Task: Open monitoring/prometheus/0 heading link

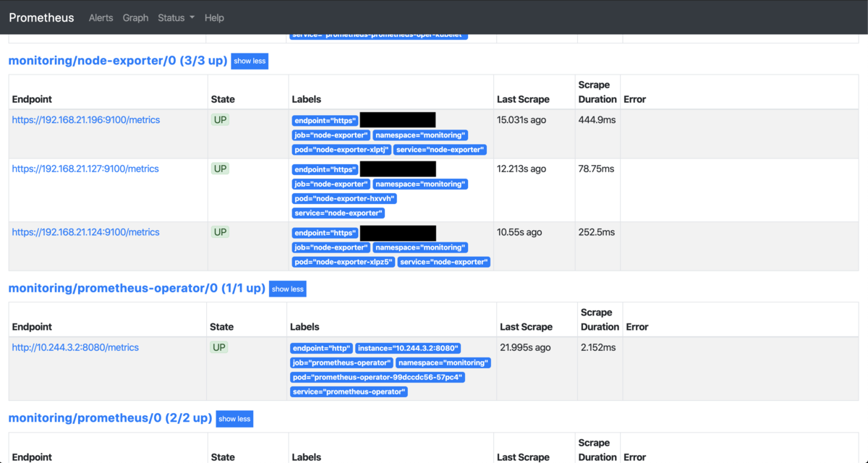Action: (110, 418)
